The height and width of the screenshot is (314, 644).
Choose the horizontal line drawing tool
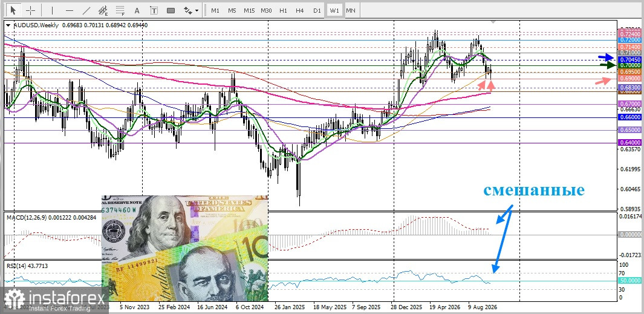[70, 10]
